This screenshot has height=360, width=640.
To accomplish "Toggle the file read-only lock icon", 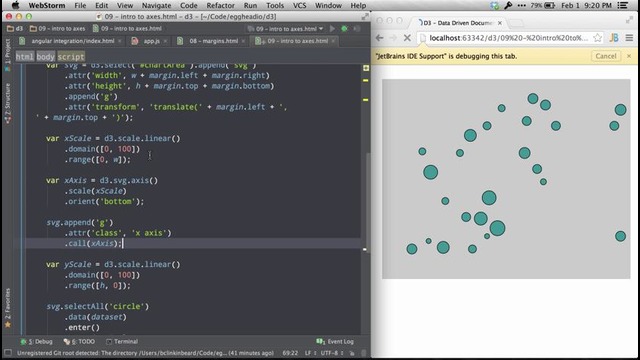I will (x=352, y=353).
